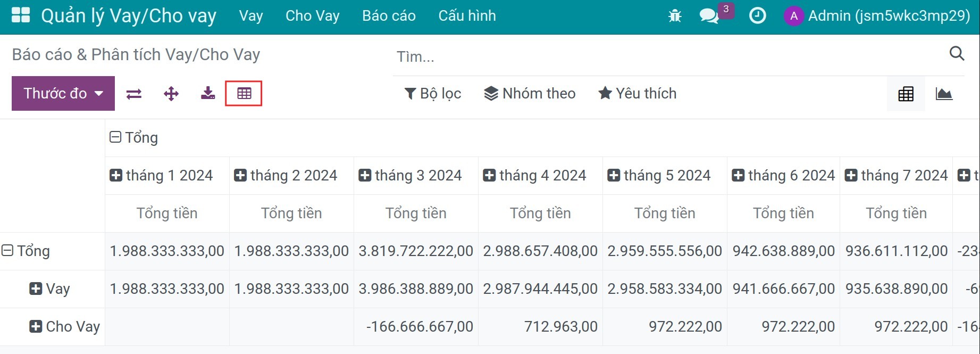Image resolution: width=980 pixels, height=354 pixels.
Task: Open the Admin user avatar menu
Action: (x=877, y=16)
